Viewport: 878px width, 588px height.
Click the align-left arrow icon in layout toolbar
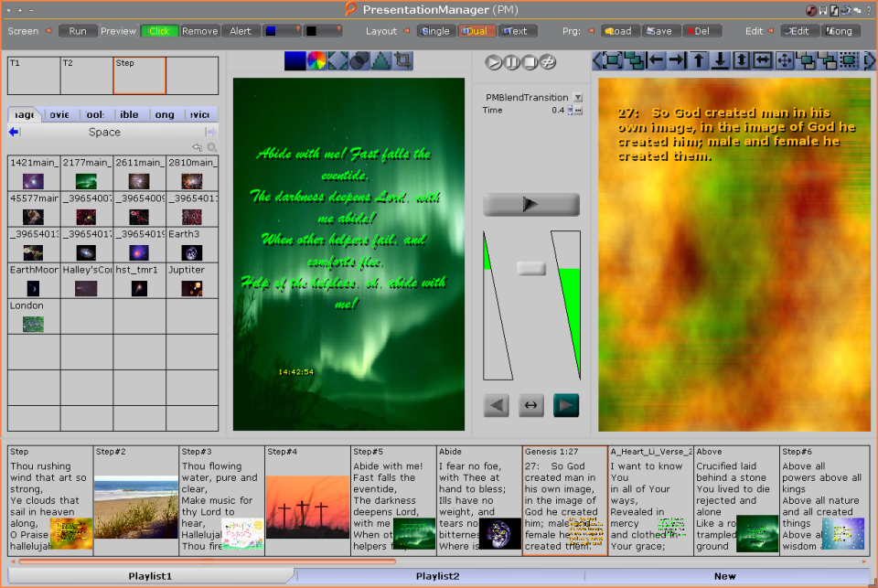(x=655, y=61)
